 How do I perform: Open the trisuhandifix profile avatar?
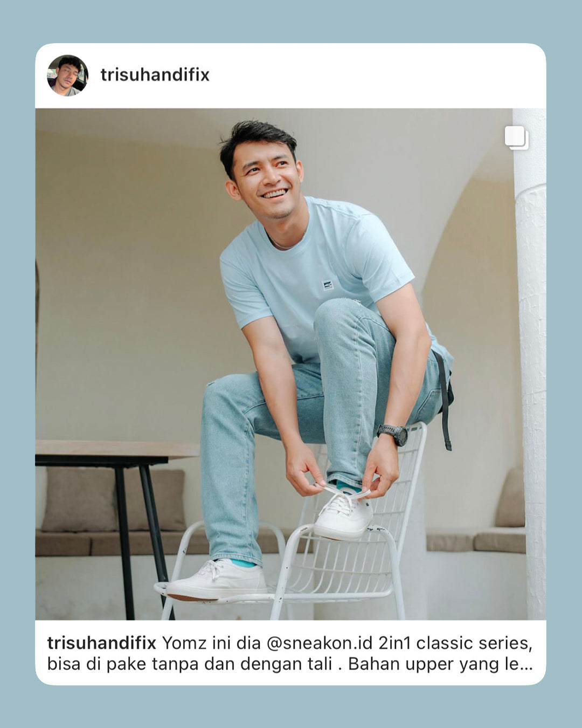67,75
